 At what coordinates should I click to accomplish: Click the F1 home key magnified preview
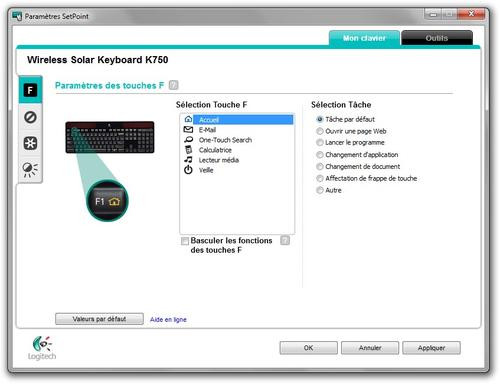click(107, 201)
